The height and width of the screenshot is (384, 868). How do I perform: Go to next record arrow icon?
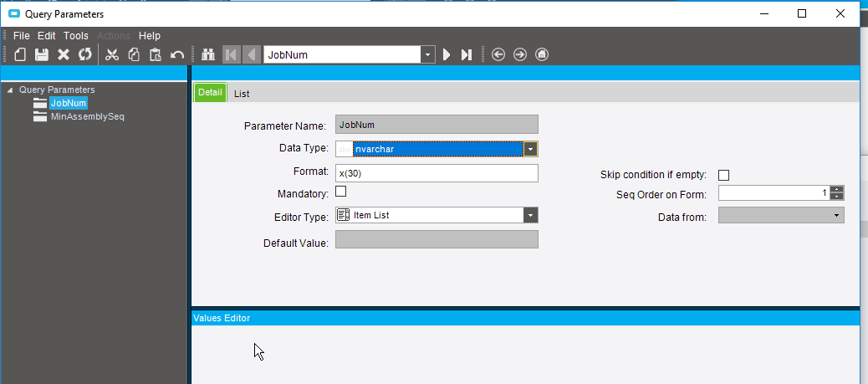click(x=447, y=54)
